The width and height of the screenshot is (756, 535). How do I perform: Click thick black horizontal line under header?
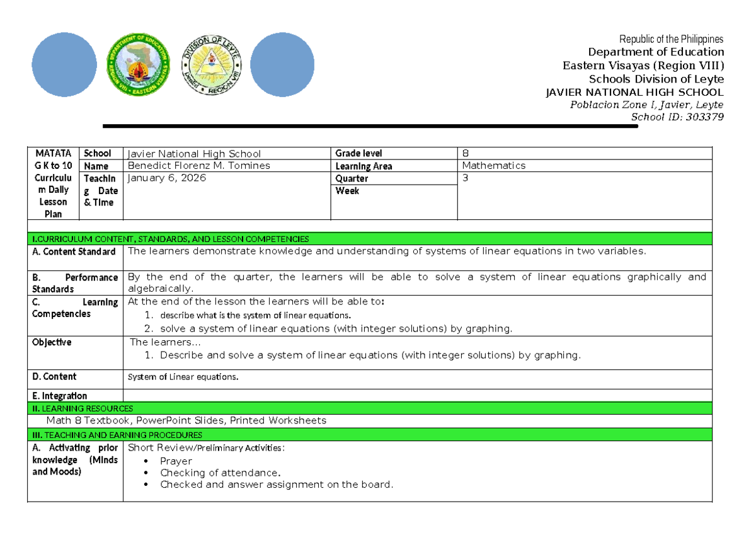point(370,127)
